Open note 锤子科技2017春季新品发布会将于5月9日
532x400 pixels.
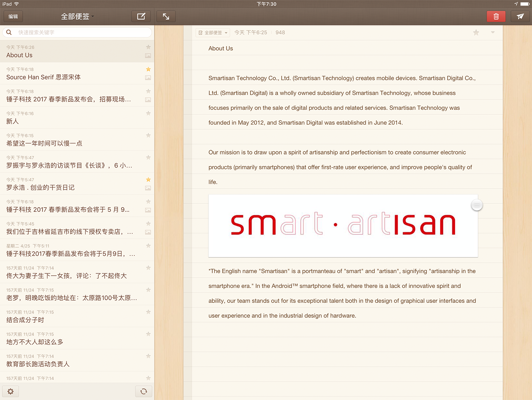(x=77, y=250)
